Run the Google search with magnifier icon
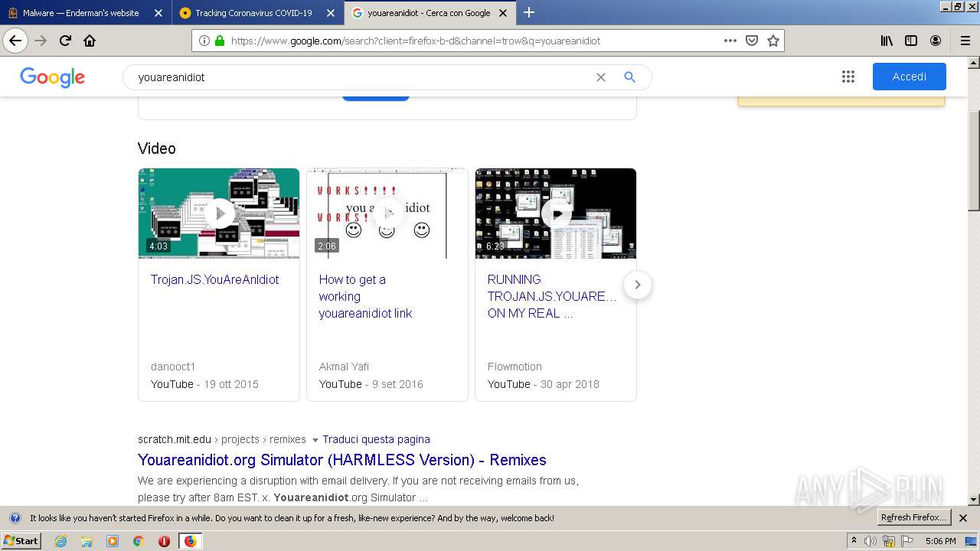The height and width of the screenshot is (551, 980). [629, 77]
